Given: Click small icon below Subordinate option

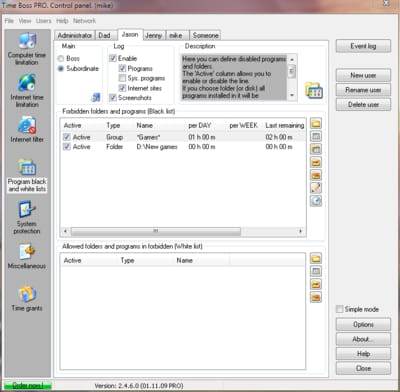Looking at the screenshot, I should pos(96,98).
